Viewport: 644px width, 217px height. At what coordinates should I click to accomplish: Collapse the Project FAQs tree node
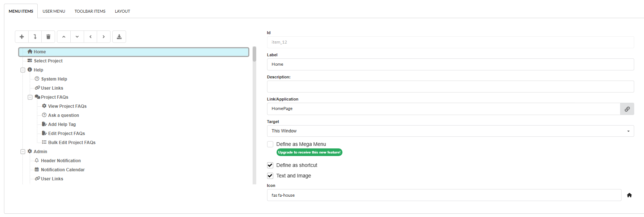pos(30,97)
